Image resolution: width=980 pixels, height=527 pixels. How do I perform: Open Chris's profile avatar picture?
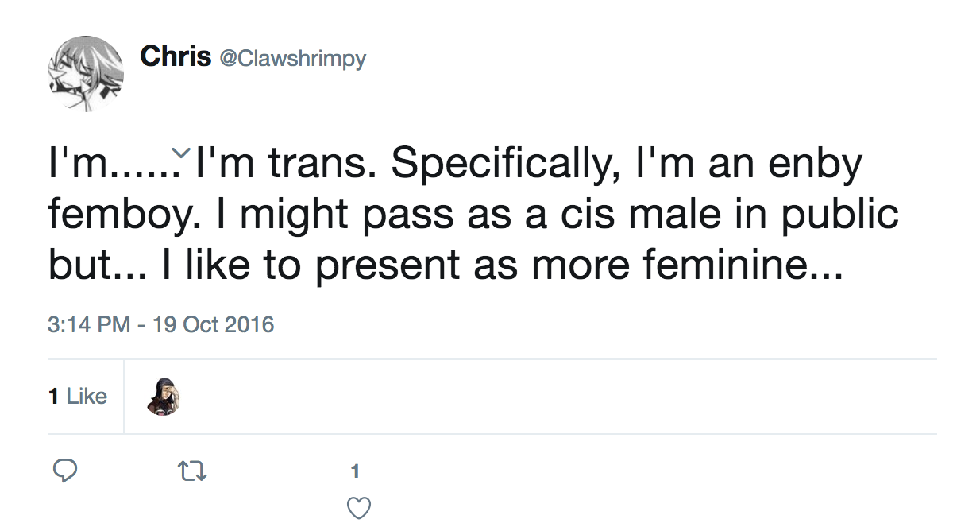pos(86,74)
